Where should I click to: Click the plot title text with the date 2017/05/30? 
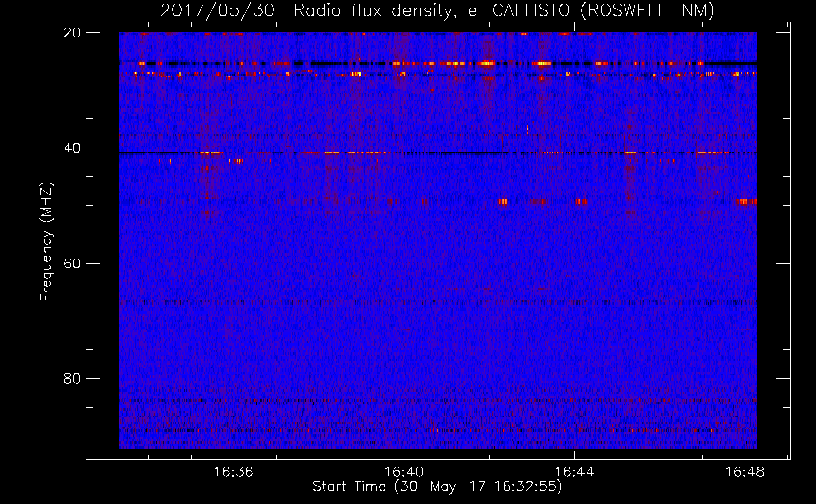[x=437, y=10]
